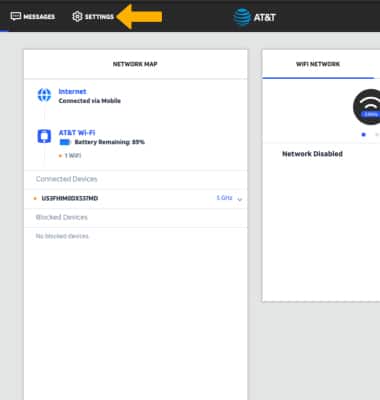The image size is (380, 400).
Task: Click the Connected via Mobile text
Action: [x=90, y=101]
